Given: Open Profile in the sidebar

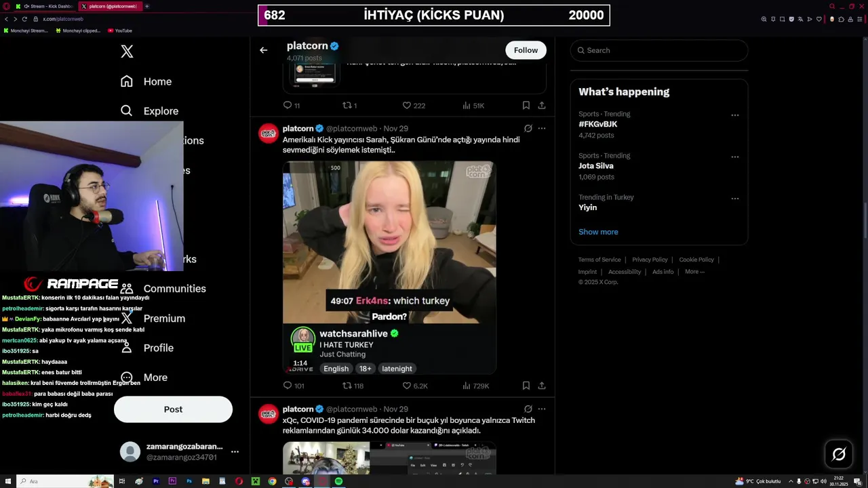Looking at the screenshot, I should click(147, 348).
